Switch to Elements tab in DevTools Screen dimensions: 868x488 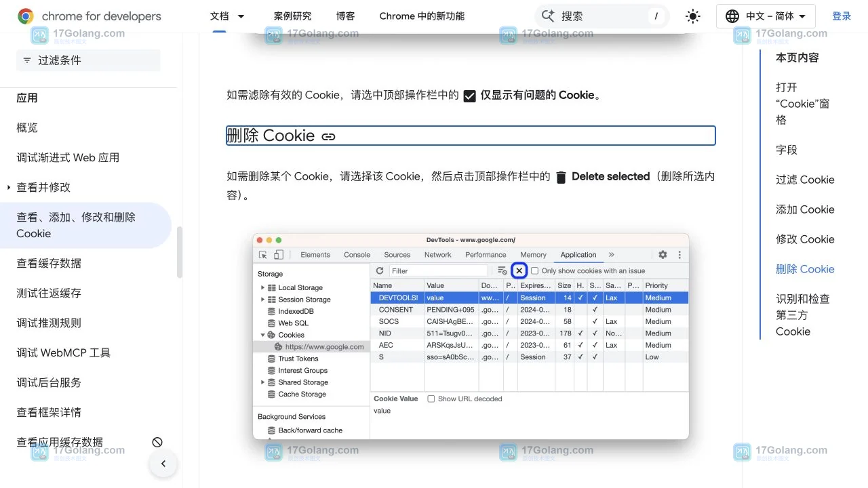click(315, 255)
